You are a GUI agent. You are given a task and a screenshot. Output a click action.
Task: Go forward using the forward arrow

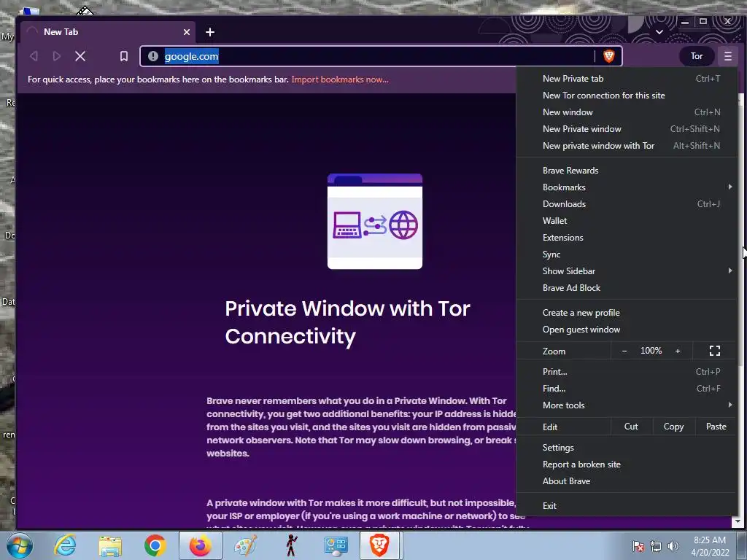click(57, 56)
